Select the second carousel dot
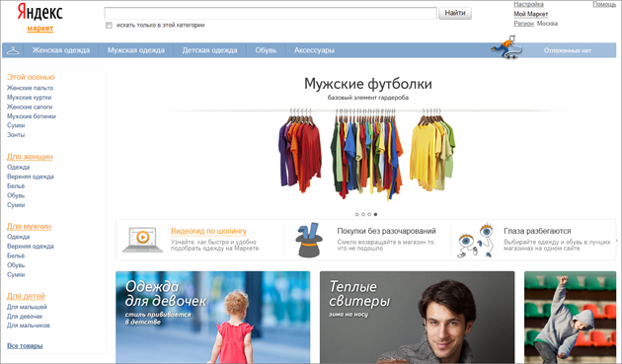The width and height of the screenshot is (622, 364). pyautogui.click(x=363, y=214)
